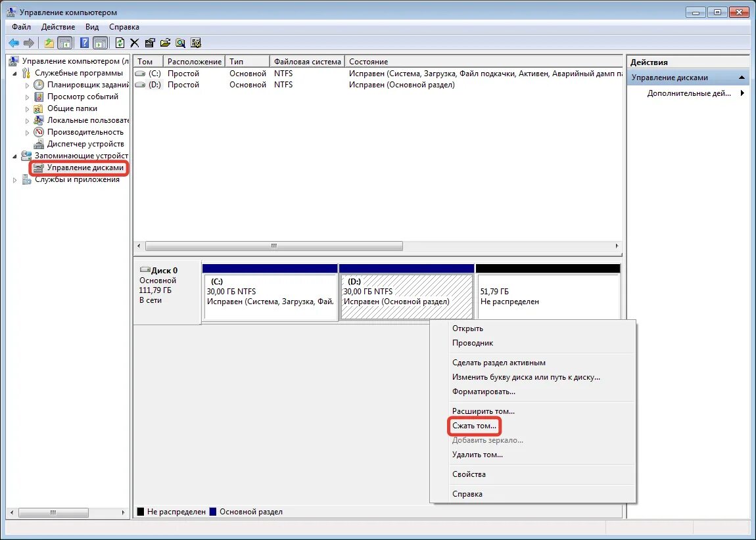This screenshot has width=756, height=540.
Task: Collapse the Служебные программы tree node
Action: [x=14, y=73]
